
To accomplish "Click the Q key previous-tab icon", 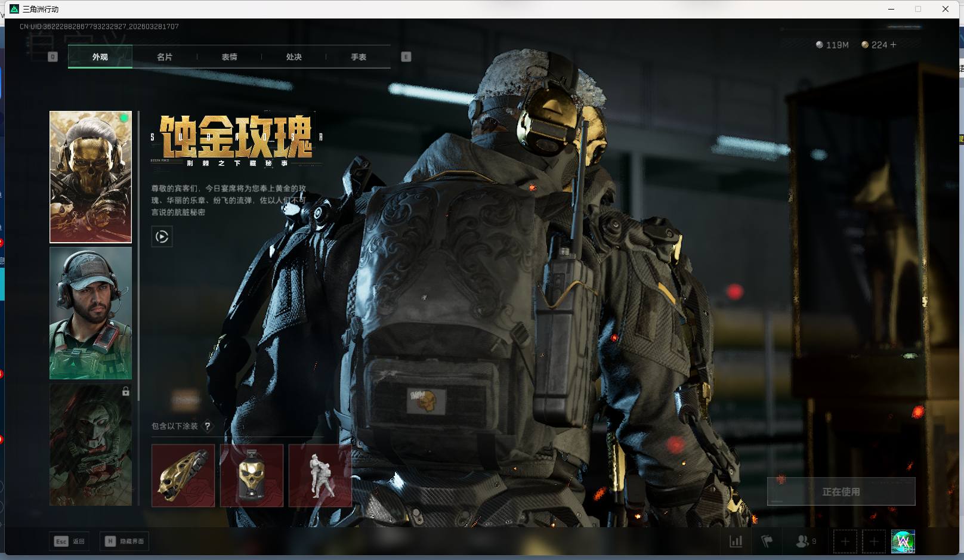I will point(52,57).
